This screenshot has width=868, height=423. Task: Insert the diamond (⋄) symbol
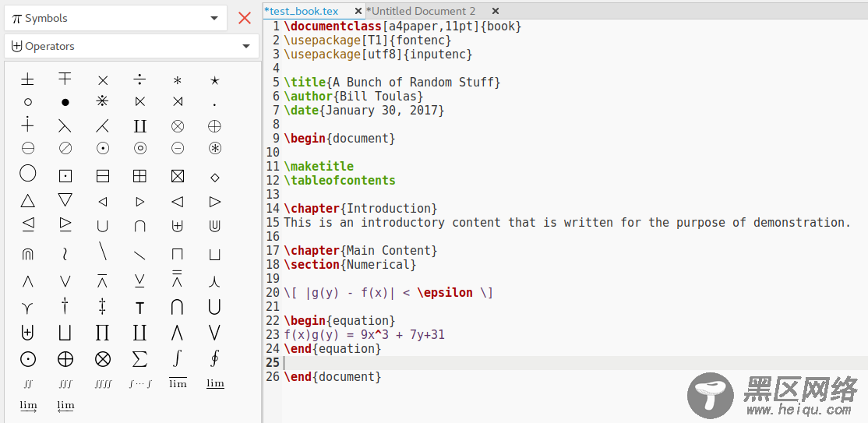[x=215, y=177]
